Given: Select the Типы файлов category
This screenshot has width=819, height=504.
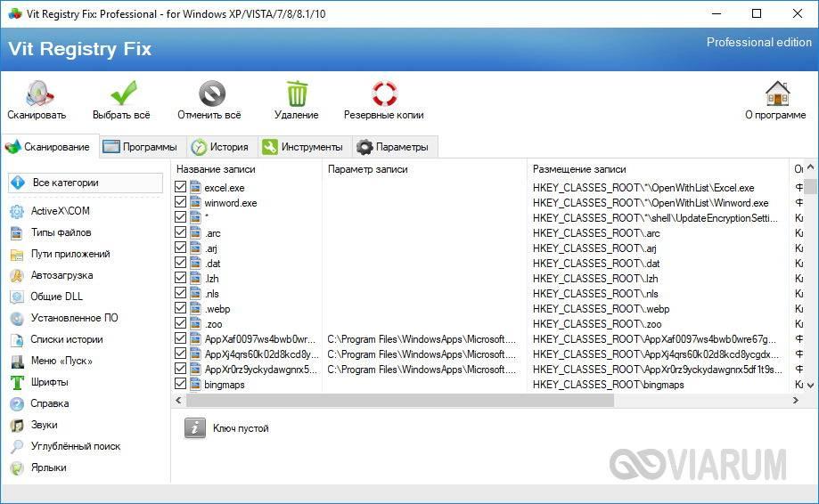Looking at the screenshot, I should coord(51,232).
